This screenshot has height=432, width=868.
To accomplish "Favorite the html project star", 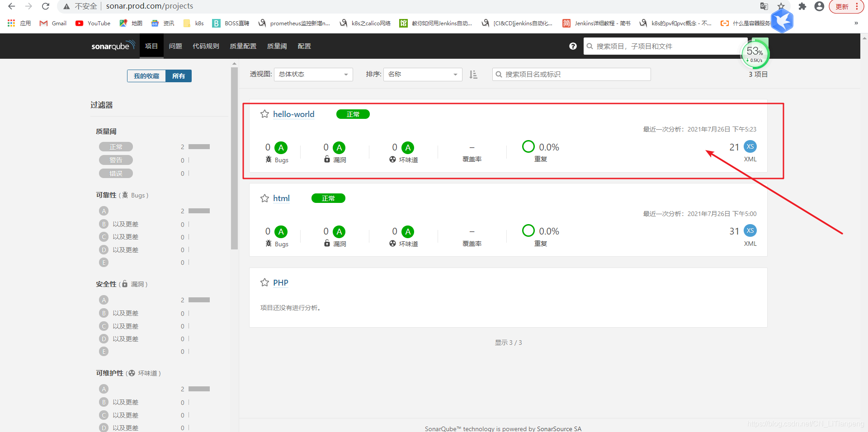I will (264, 198).
